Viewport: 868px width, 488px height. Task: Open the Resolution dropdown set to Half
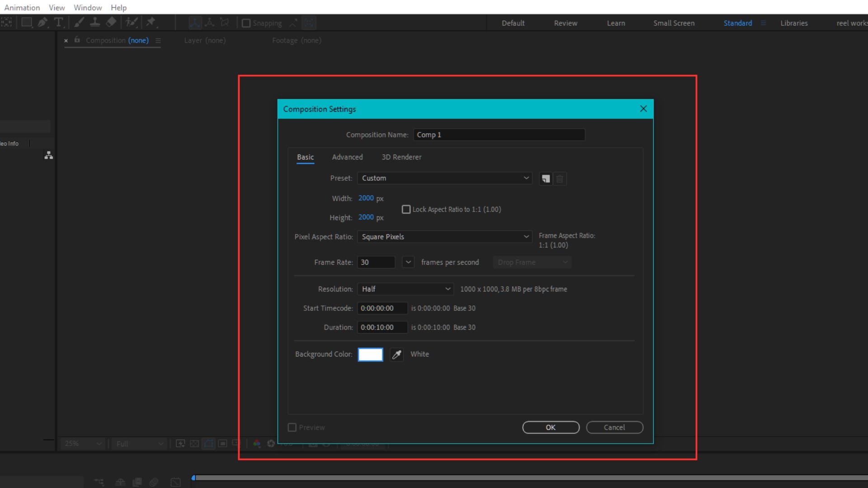(405, 289)
